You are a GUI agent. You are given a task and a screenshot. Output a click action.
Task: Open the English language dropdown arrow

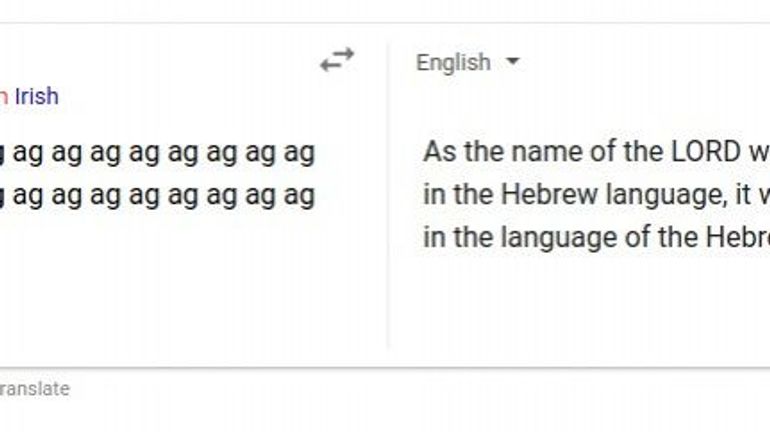[513, 62]
